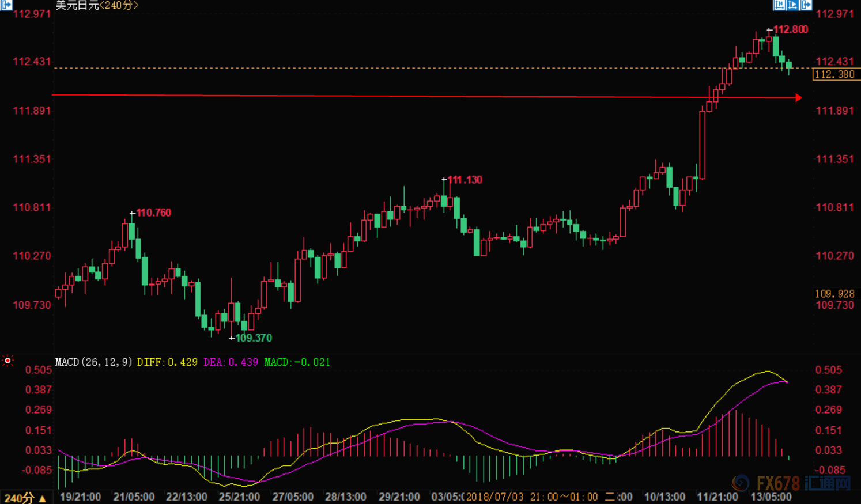This screenshot has width=861, height=504.
Task: Click the play-forward chart icon at top right
Action: (x=792, y=5)
